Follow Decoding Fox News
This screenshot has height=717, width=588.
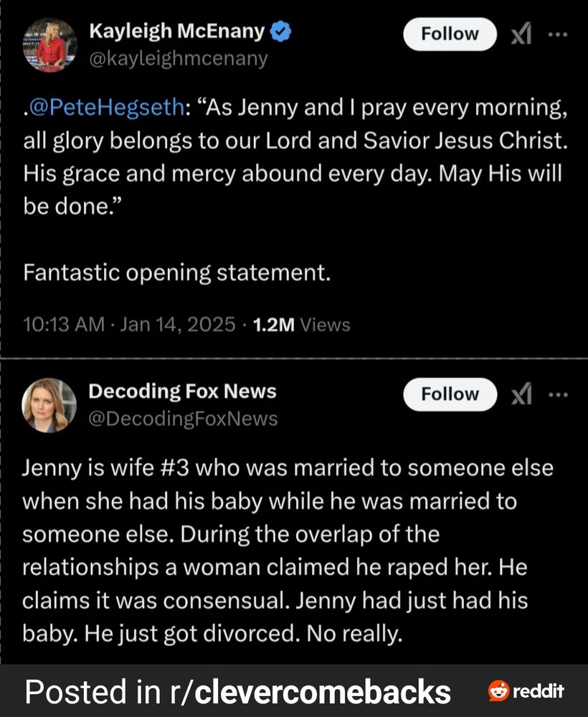click(450, 394)
